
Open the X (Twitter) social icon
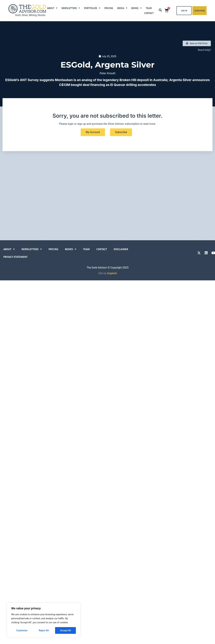(199, 253)
